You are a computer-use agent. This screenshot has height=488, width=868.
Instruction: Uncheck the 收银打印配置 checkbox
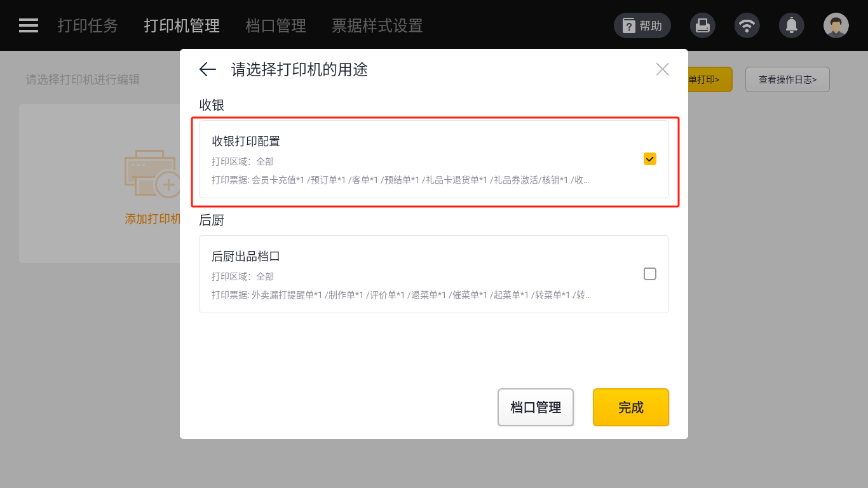pyautogui.click(x=649, y=159)
